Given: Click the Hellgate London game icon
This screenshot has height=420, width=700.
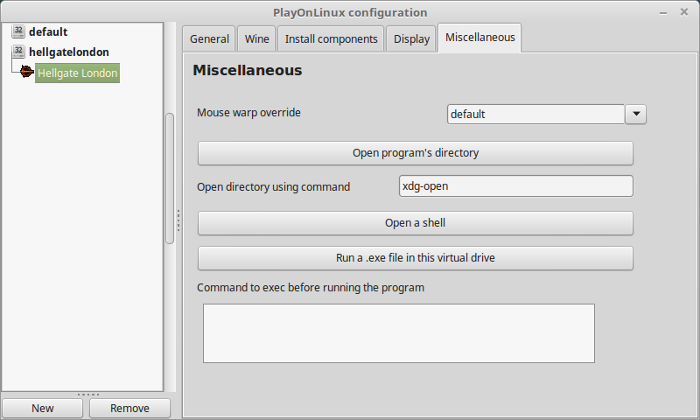Looking at the screenshot, I should click(27, 72).
